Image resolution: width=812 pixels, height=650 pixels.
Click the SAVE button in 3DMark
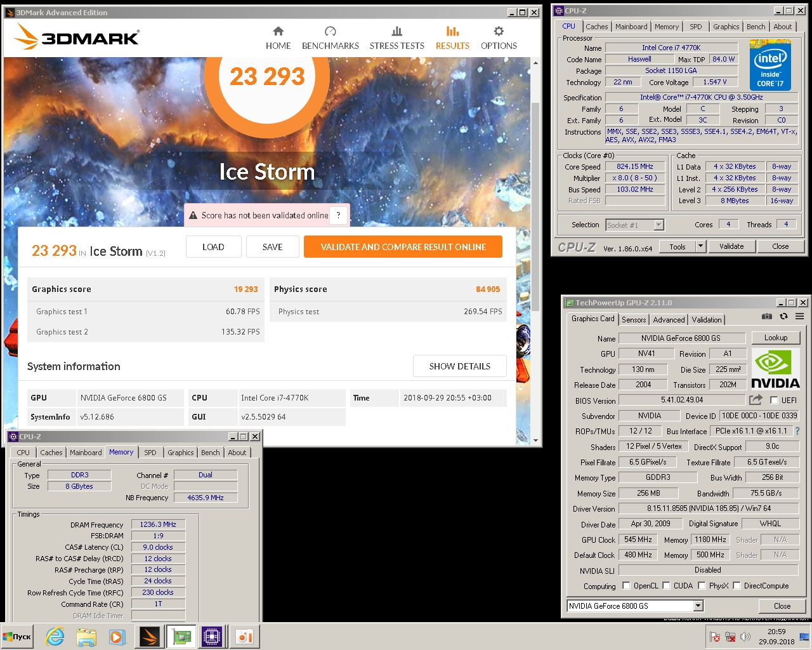(272, 247)
